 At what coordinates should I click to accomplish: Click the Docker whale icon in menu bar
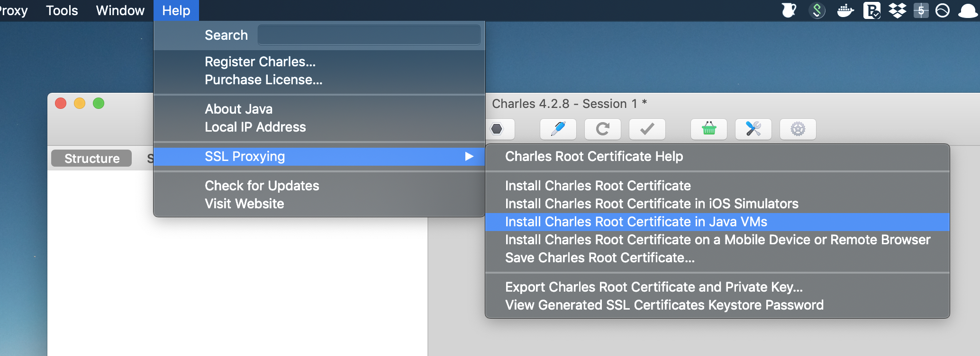845,10
